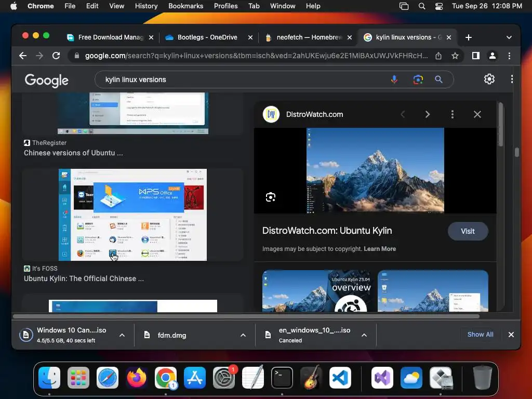532x399 pixels.
Task: Share this page from address bar
Action: (438, 56)
